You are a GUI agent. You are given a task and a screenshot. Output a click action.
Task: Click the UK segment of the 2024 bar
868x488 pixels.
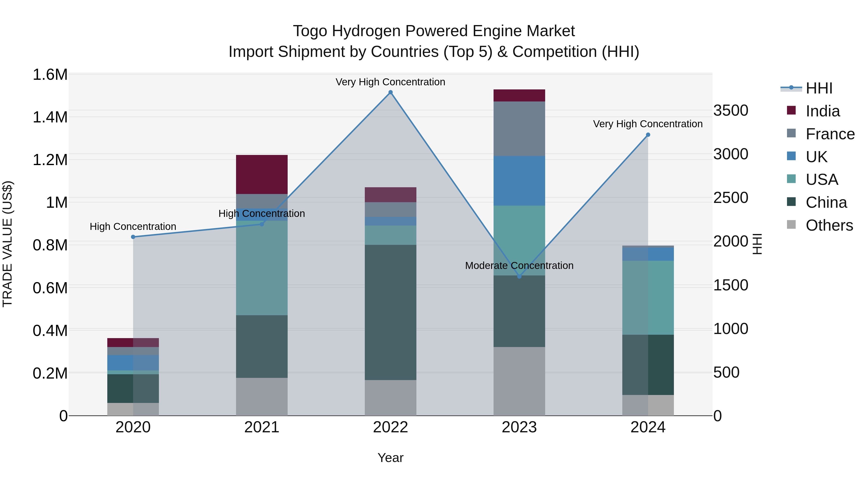click(648, 254)
